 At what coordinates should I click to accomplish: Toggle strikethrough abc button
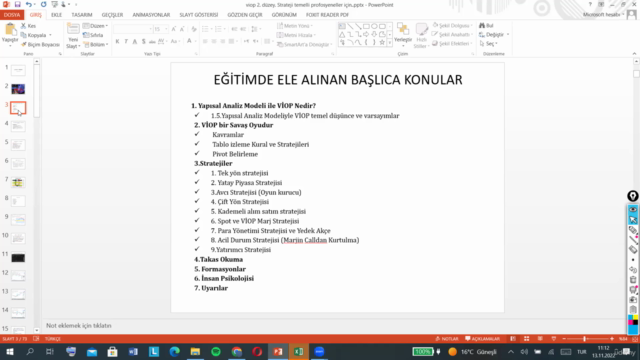(x=152, y=41)
